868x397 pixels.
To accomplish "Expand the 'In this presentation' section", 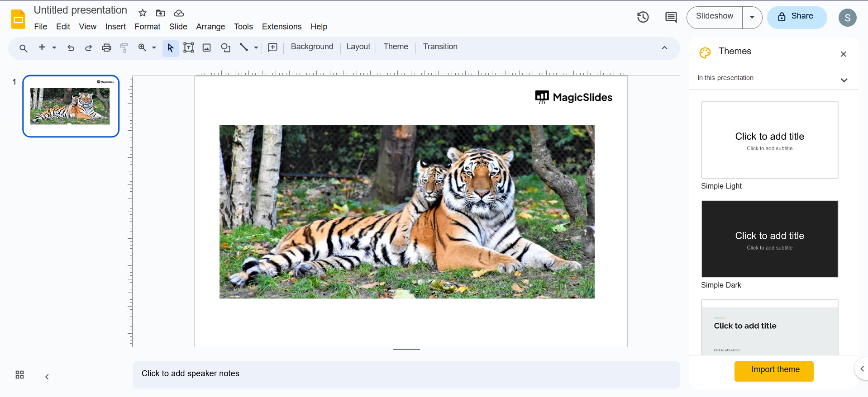I will [844, 80].
